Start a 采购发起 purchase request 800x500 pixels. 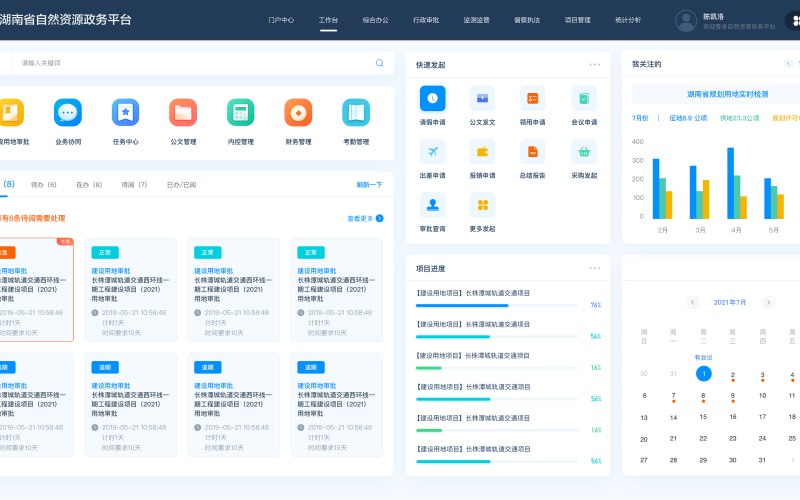coord(584,152)
